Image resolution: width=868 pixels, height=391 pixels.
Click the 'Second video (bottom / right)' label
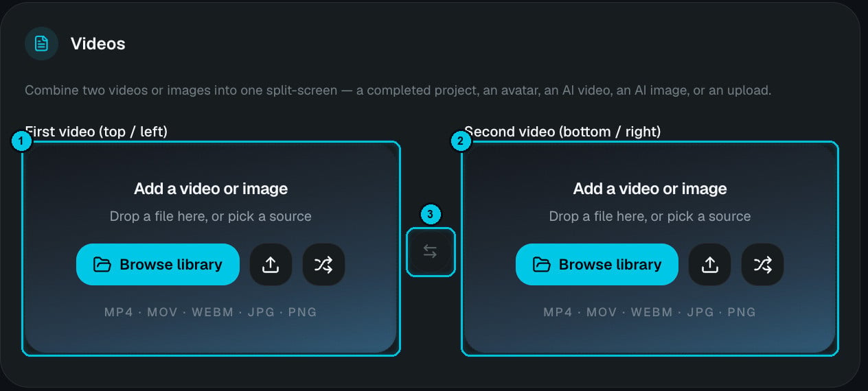click(562, 131)
